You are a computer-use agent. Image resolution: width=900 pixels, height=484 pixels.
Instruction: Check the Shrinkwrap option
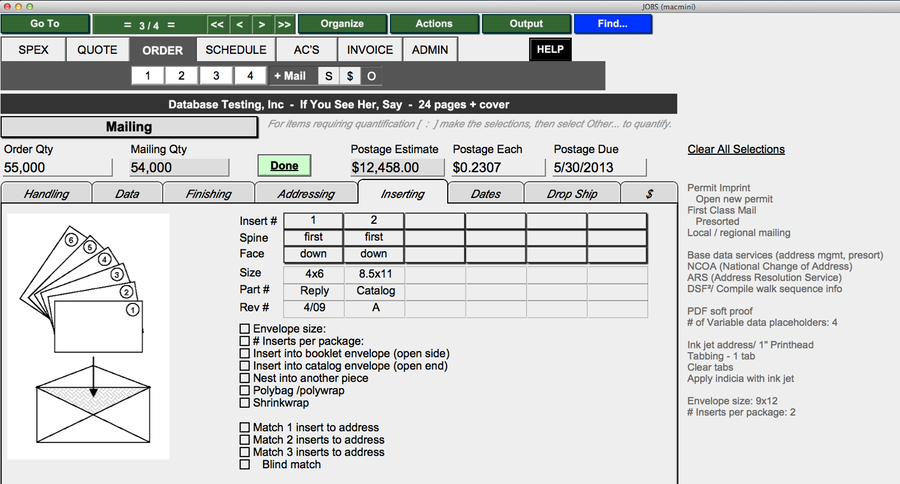point(245,403)
